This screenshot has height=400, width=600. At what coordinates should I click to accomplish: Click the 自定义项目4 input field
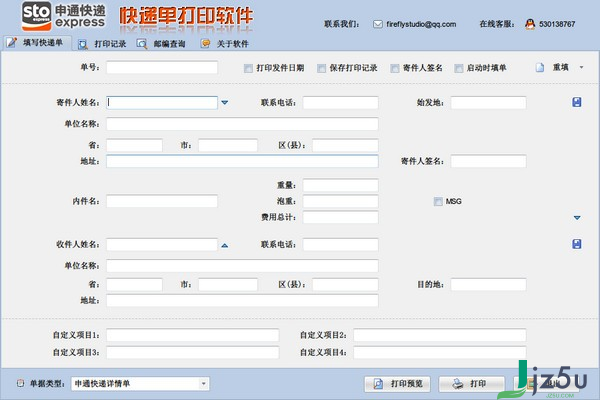440,353
